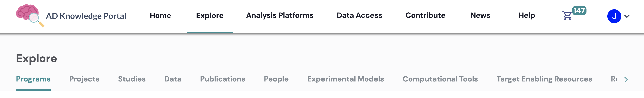Click the Contribute menu item

point(425,15)
